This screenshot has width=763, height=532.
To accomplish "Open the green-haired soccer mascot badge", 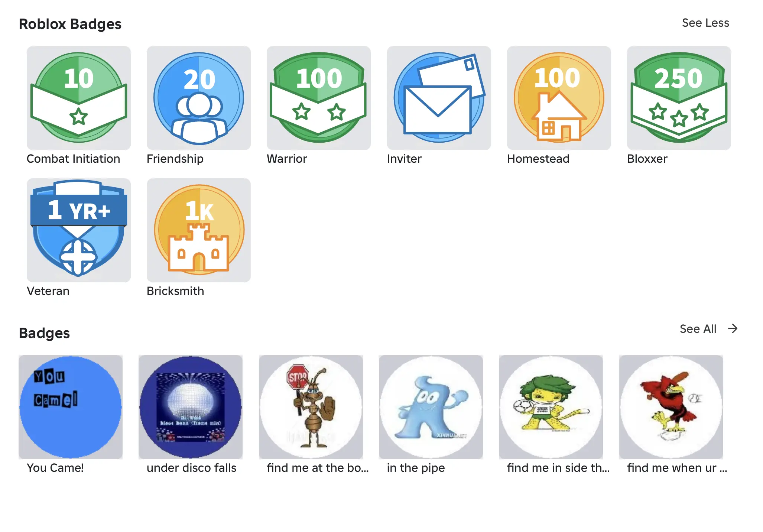I will (x=551, y=407).
